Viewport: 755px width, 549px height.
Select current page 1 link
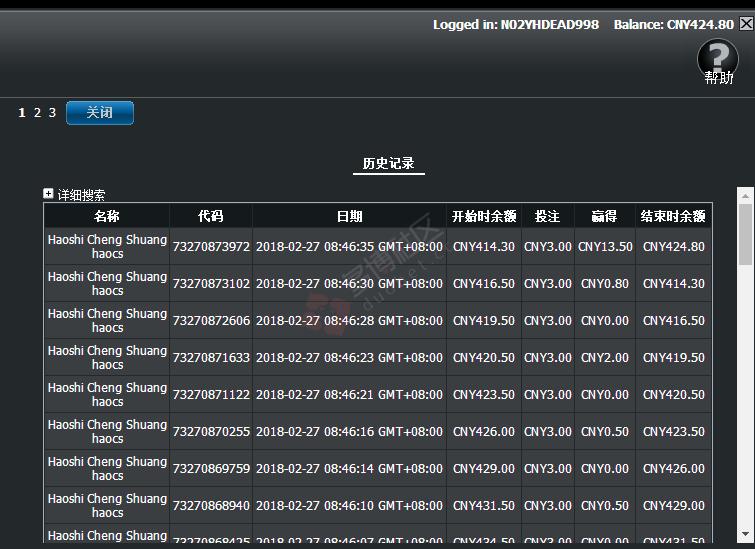[22, 113]
